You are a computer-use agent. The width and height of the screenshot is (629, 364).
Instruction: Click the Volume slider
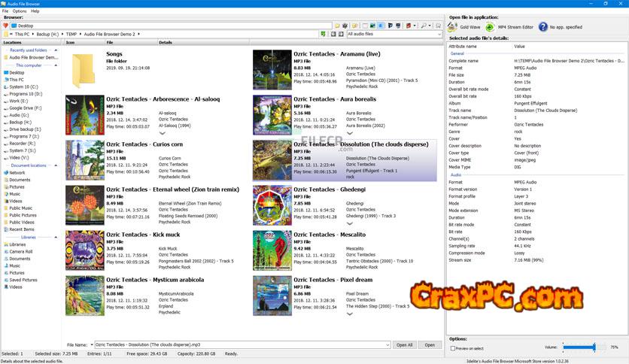pos(579,347)
